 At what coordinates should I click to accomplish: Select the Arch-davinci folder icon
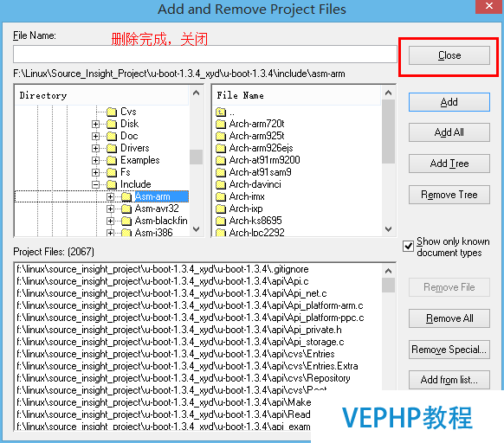coord(221,184)
